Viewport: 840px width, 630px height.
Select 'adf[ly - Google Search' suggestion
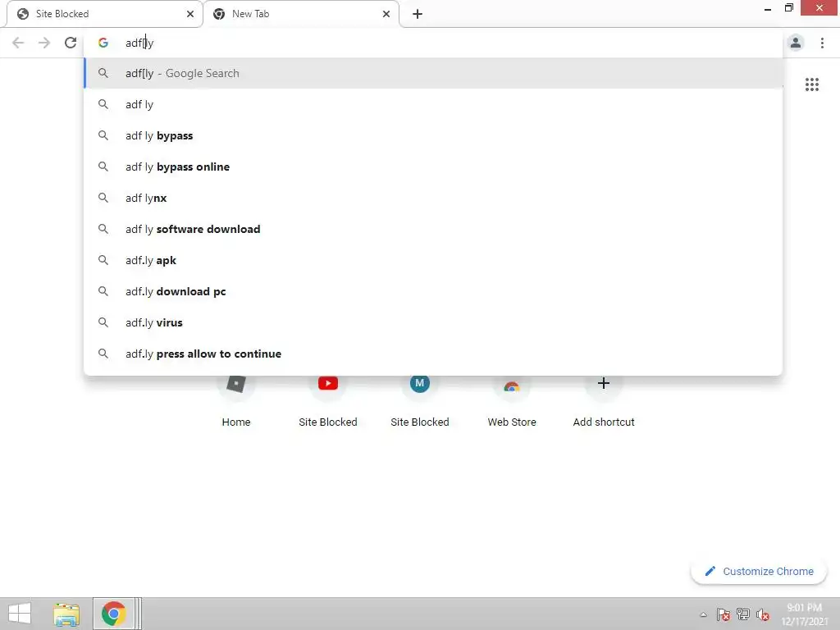[x=433, y=73]
